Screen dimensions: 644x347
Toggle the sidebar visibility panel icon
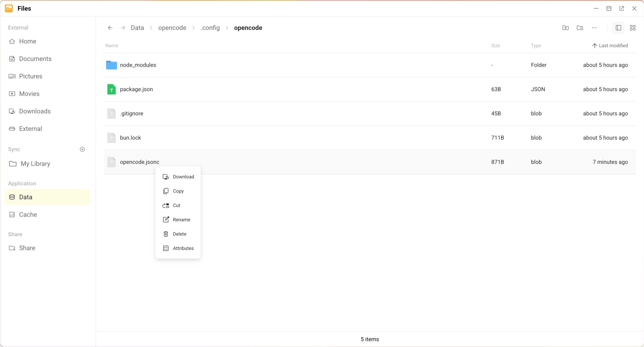pos(618,28)
